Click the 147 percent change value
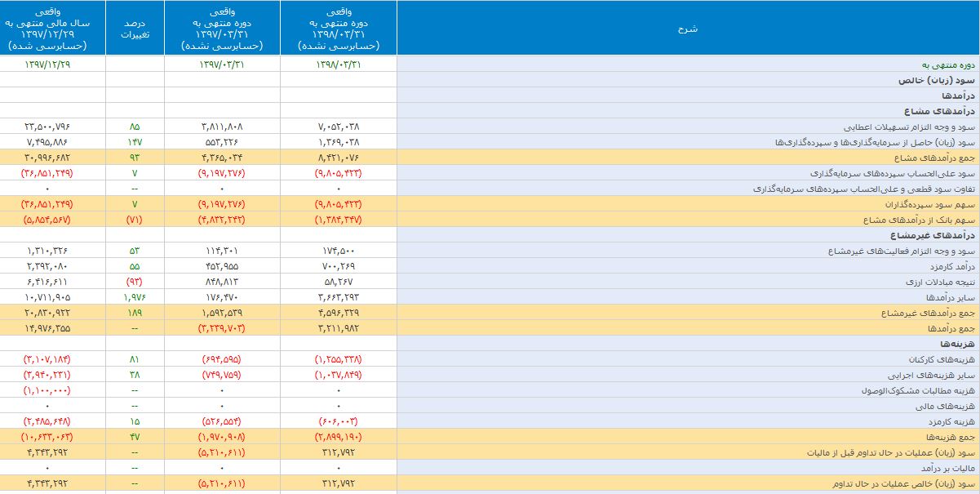 pyautogui.click(x=135, y=142)
